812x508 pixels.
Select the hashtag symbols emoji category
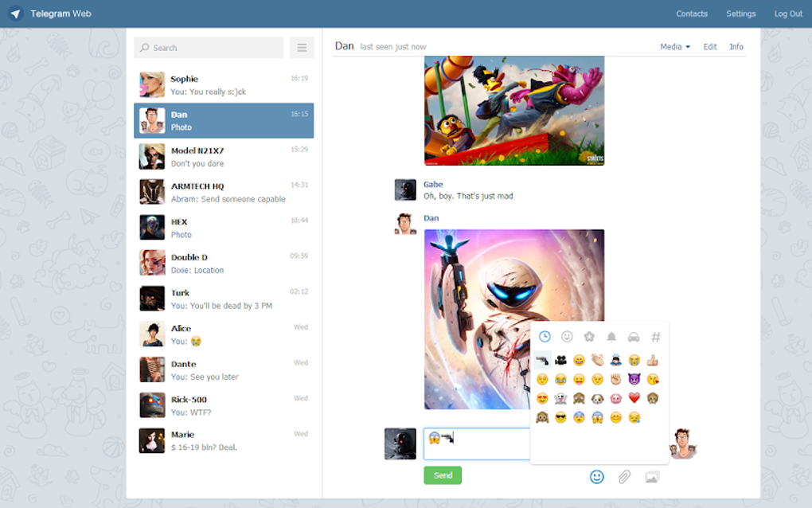[x=655, y=337]
